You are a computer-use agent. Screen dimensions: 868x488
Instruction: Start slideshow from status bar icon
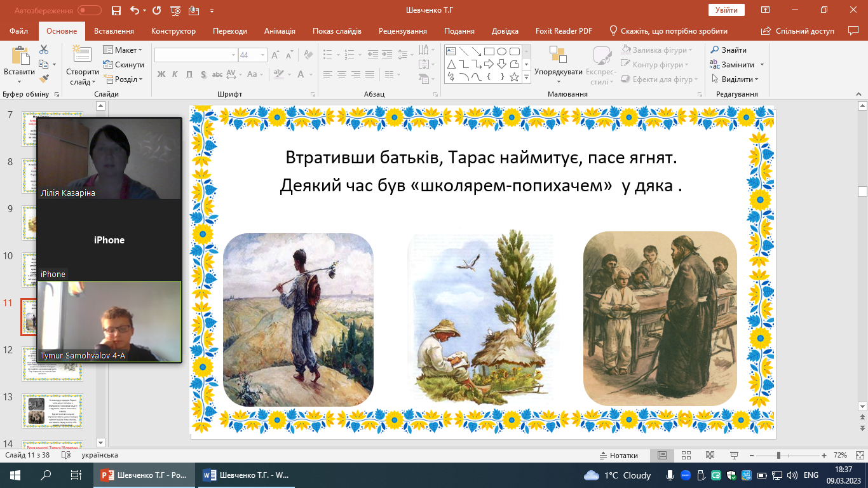tap(734, 456)
